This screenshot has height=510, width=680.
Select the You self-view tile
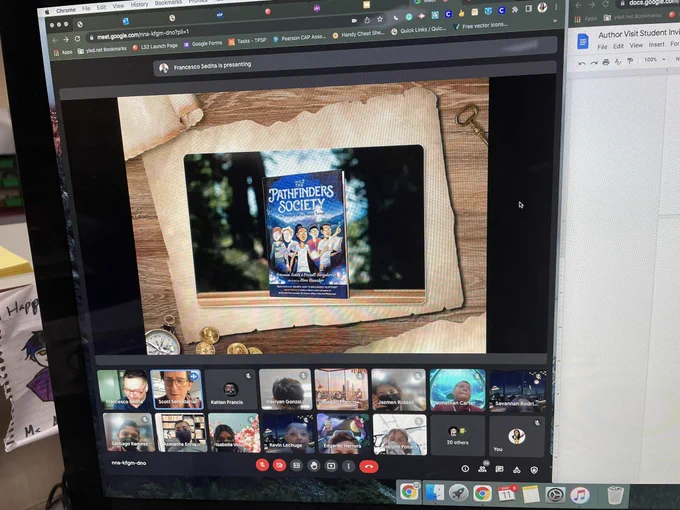coord(517,436)
